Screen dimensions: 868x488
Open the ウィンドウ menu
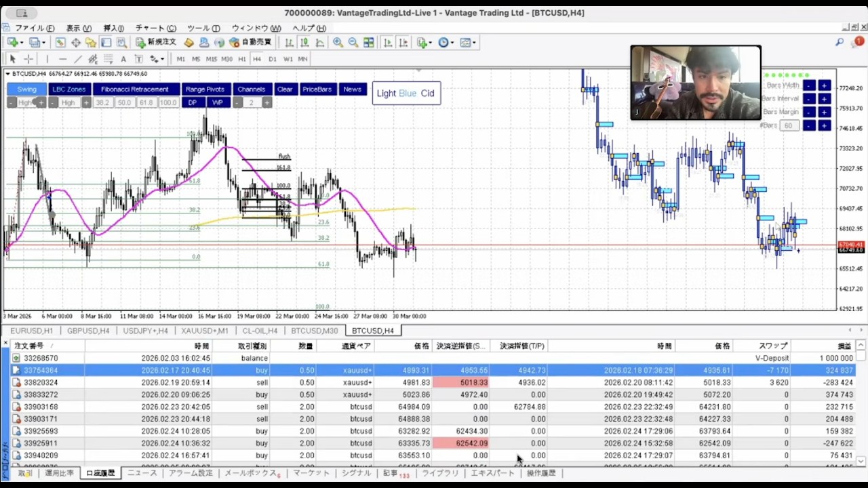click(256, 28)
